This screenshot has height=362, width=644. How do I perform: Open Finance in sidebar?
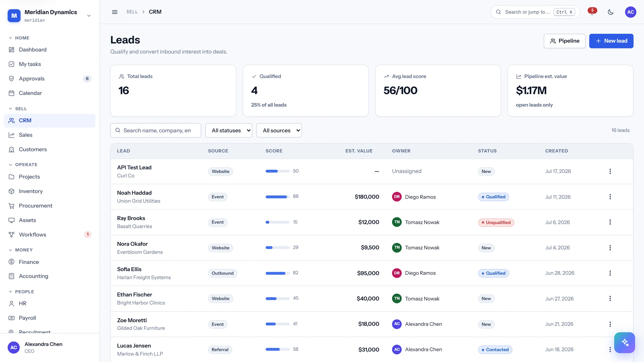50,262
